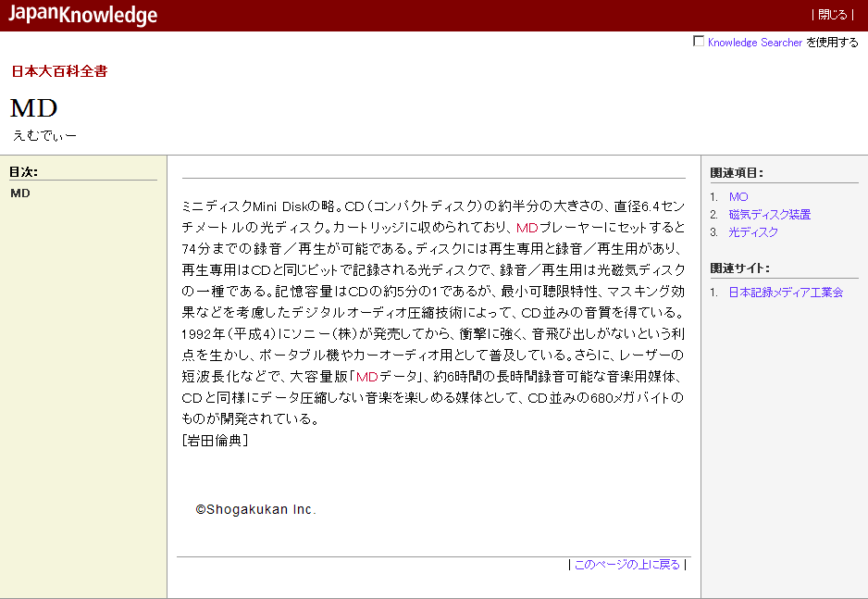Screen dimensions: 868x599
Task: Click the 日本大百科全書 source title
Action: [x=60, y=71]
